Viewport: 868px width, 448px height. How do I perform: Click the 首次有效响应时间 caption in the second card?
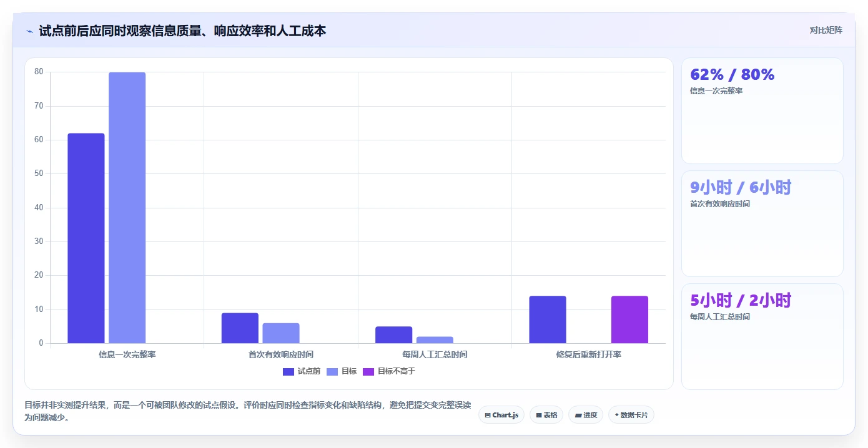coord(720,204)
